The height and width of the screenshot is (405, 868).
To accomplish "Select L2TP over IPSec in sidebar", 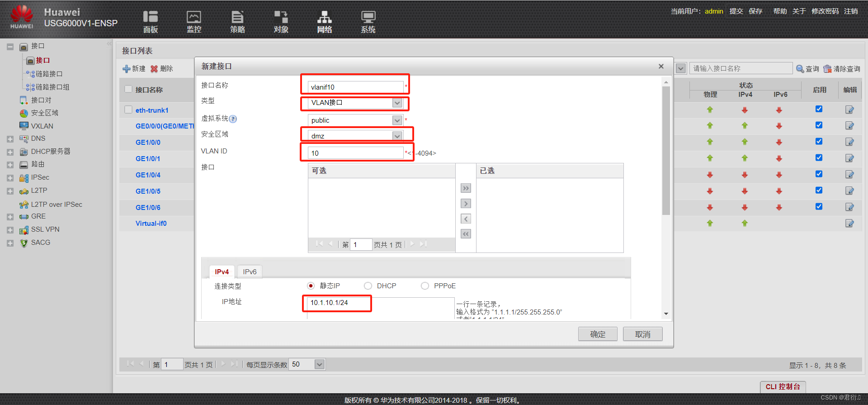I will point(56,205).
